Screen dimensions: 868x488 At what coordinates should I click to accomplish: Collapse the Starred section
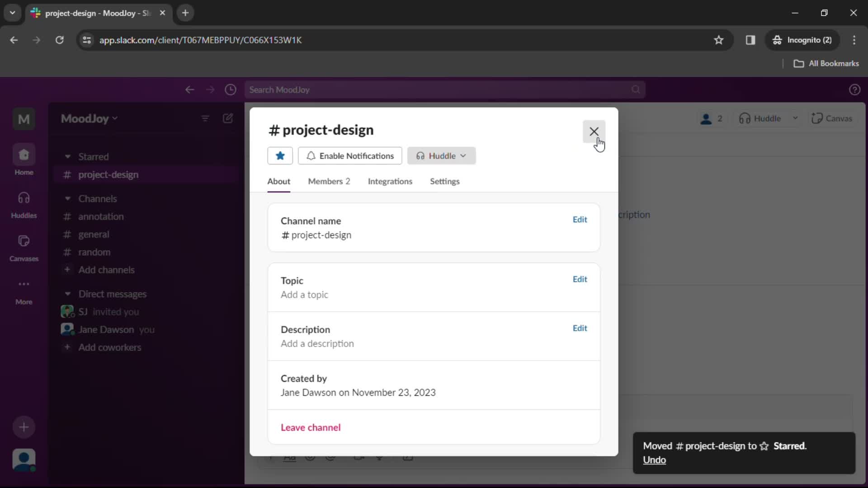(68, 156)
